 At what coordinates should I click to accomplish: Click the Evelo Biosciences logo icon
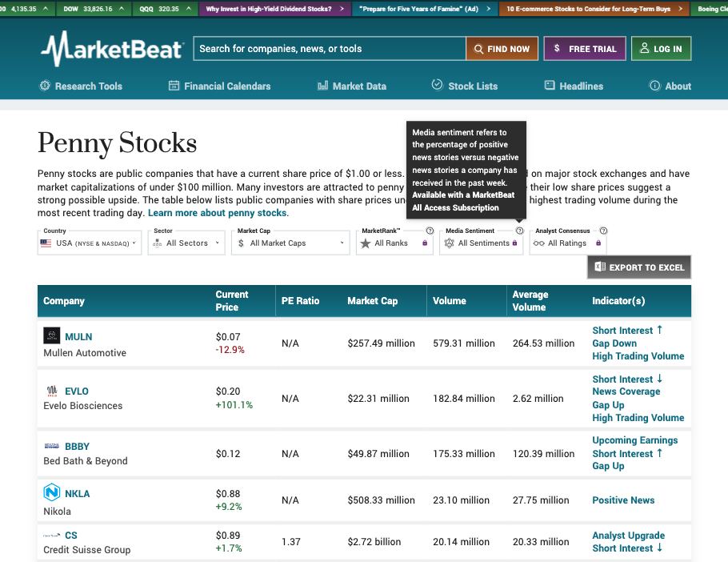[51, 391]
